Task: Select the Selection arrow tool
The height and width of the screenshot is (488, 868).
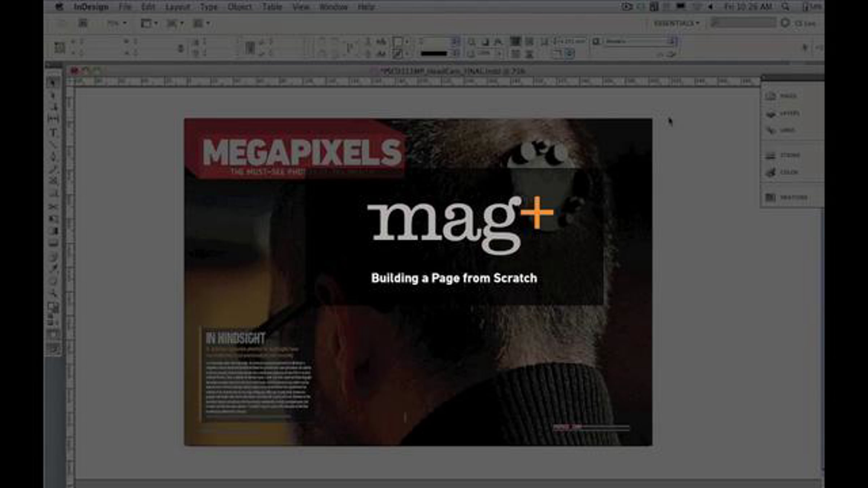Action: 53,82
